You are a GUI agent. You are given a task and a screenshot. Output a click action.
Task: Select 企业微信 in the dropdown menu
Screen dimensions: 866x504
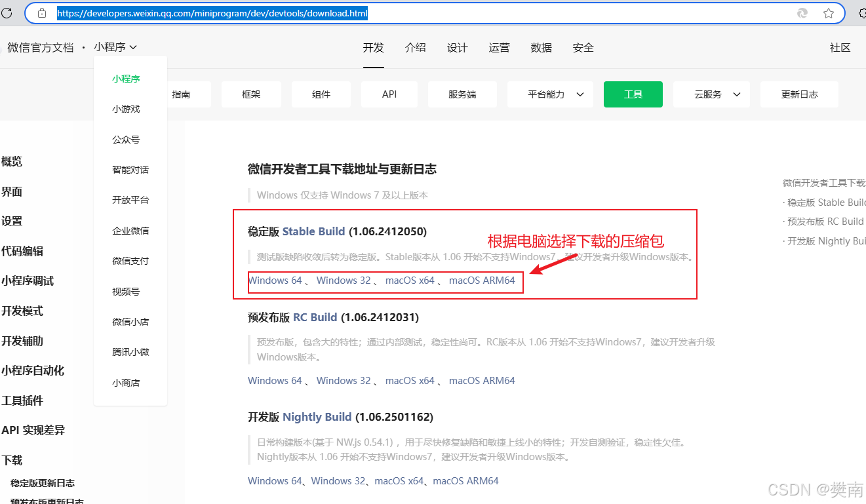point(130,231)
